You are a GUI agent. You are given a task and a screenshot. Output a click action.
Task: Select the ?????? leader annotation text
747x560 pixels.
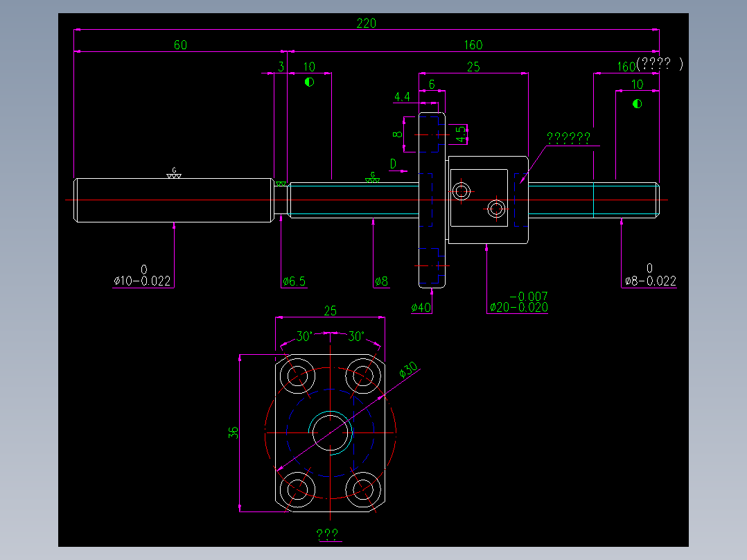click(569, 138)
